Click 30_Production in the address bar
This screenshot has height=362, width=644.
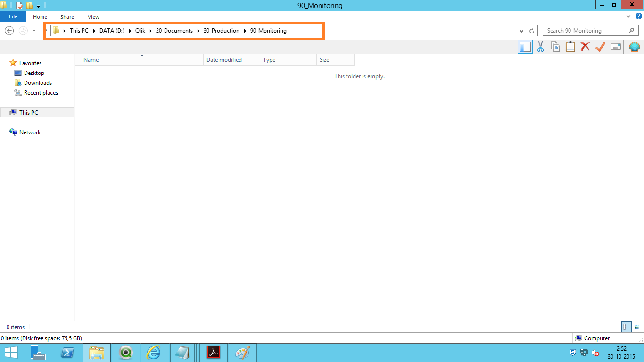(222, 31)
